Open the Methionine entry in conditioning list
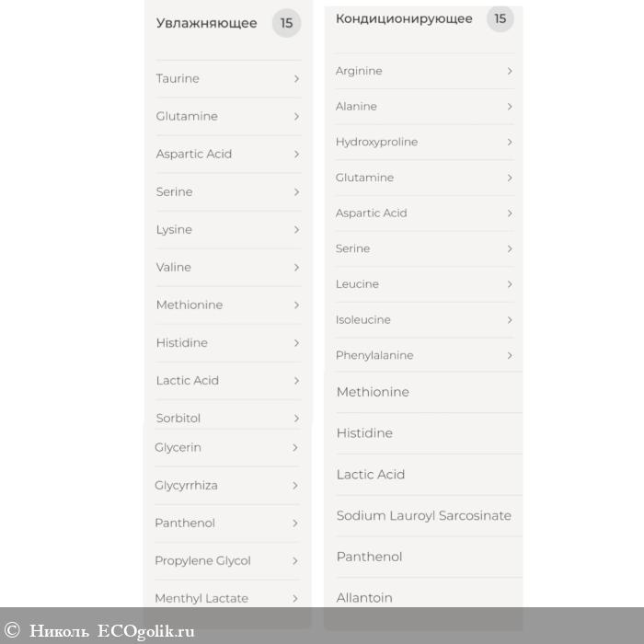644x644 pixels. coord(373,392)
